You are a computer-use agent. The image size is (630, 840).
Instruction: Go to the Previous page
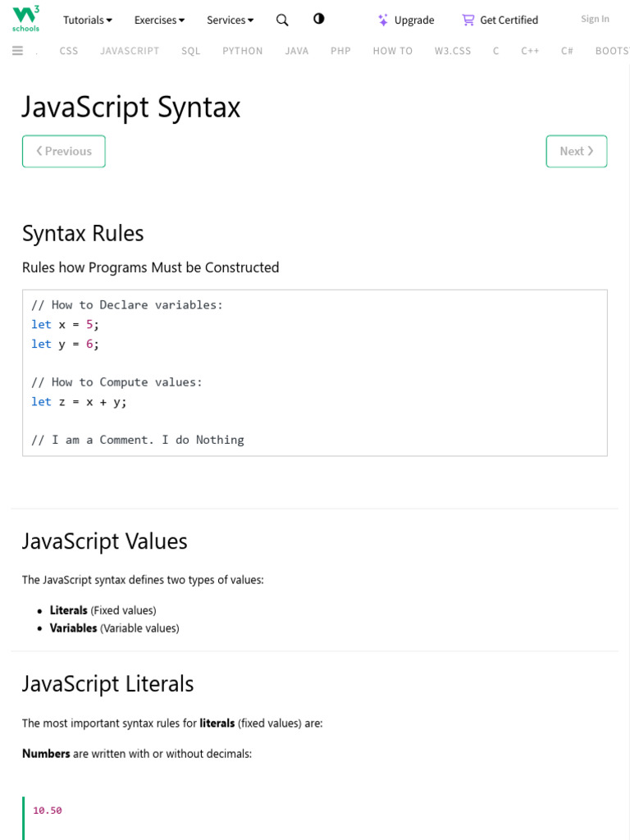(x=64, y=151)
